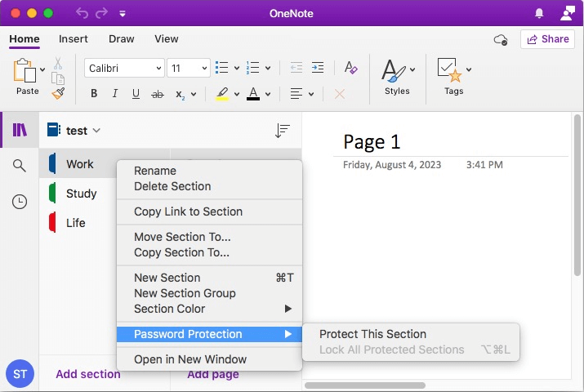
Task: Click the search magnifier icon
Action: tap(20, 165)
